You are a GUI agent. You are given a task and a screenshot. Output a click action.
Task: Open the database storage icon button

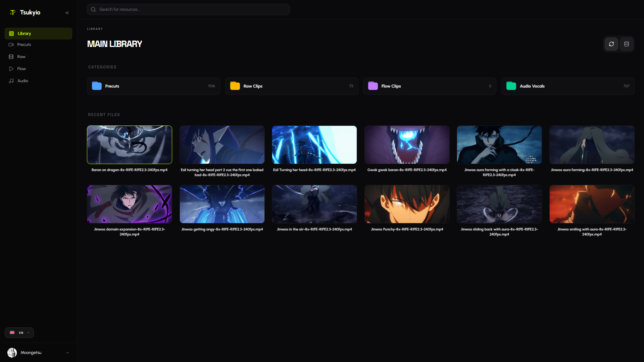[626, 44]
